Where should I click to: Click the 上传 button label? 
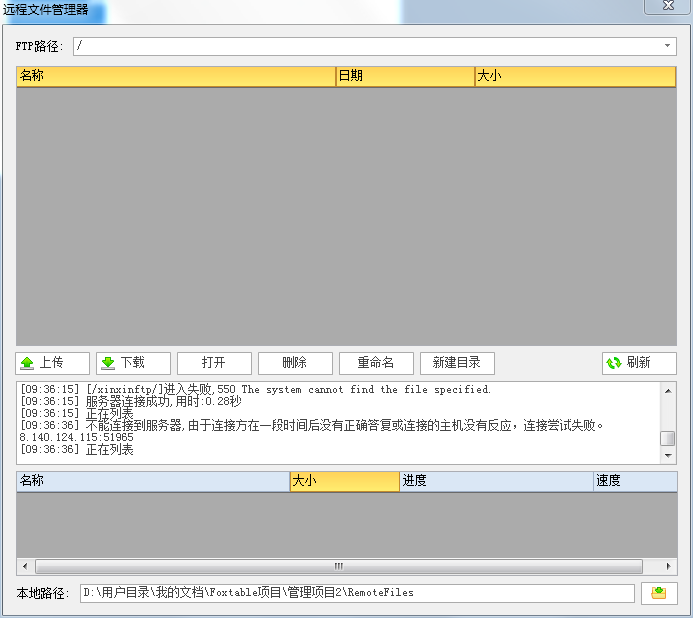pyautogui.click(x=52, y=362)
